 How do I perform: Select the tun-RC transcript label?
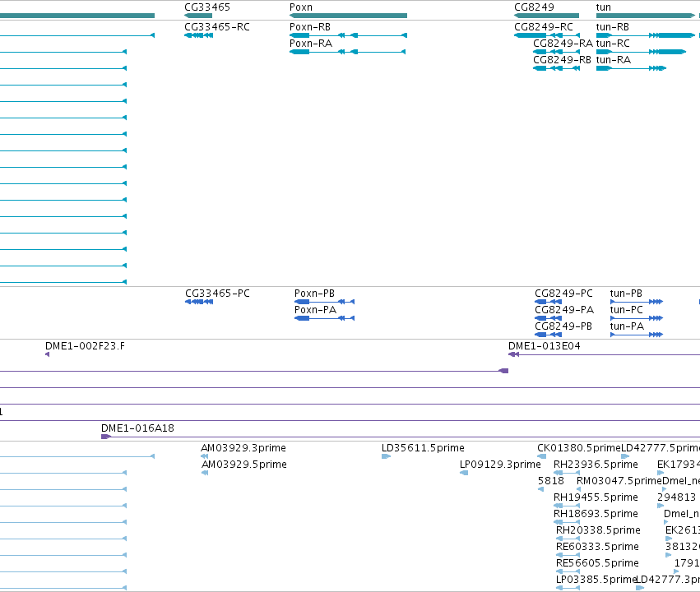pos(613,44)
